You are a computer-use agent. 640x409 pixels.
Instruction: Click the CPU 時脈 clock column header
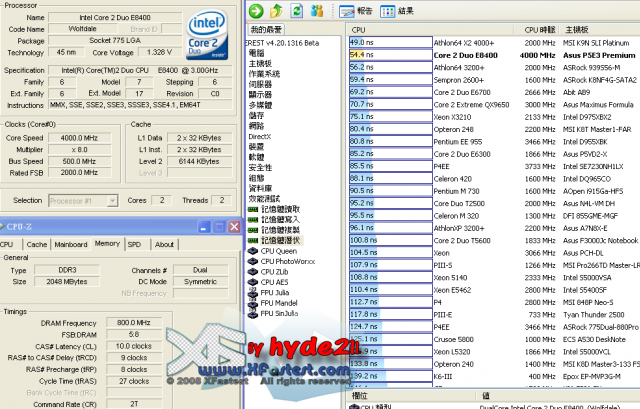pyautogui.click(x=538, y=30)
